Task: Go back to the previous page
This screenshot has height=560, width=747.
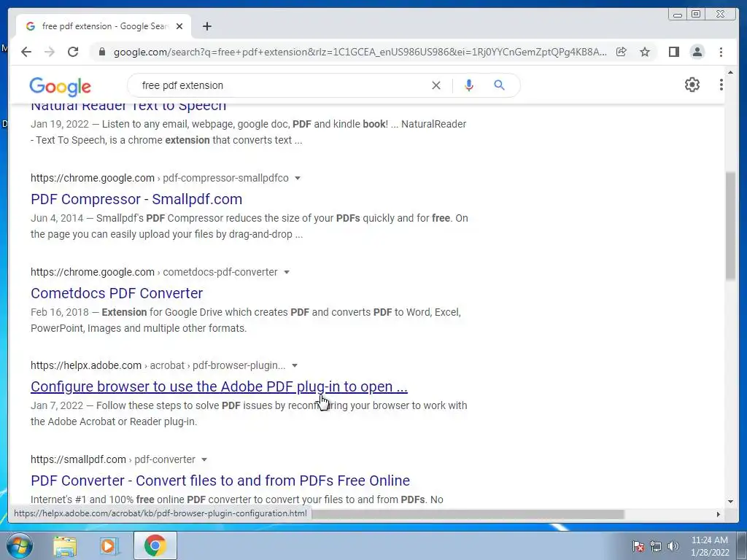Action: (26, 52)
